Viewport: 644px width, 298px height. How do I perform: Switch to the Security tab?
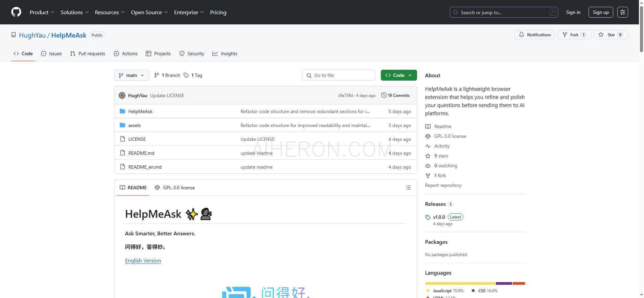pos(191,54)
